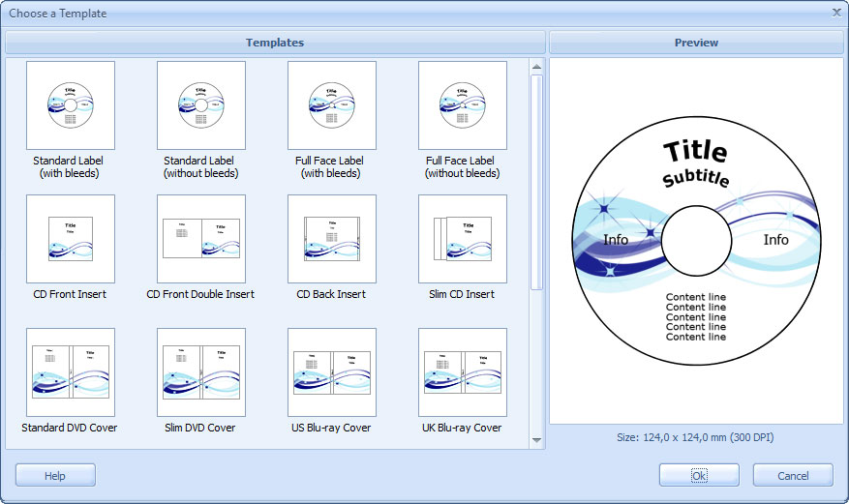The image size is (849, 504).
Task: Click the Help button
Action: coord(55,475)
